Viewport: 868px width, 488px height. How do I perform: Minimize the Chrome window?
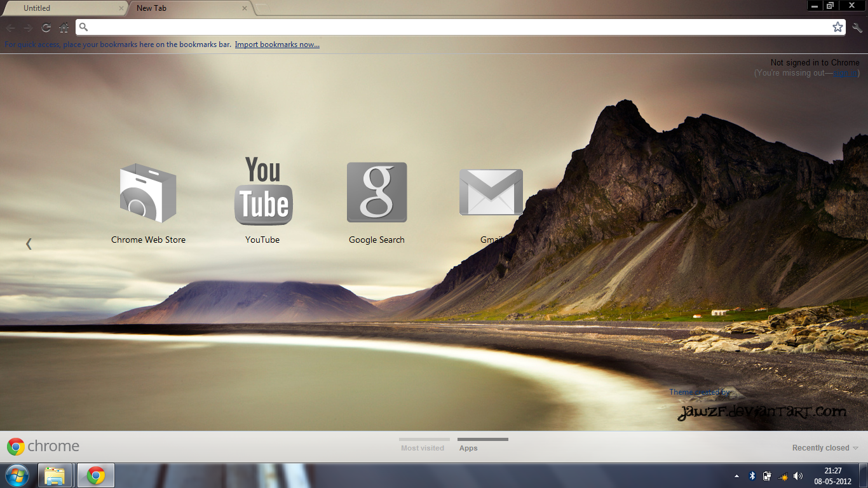[814, 6]
